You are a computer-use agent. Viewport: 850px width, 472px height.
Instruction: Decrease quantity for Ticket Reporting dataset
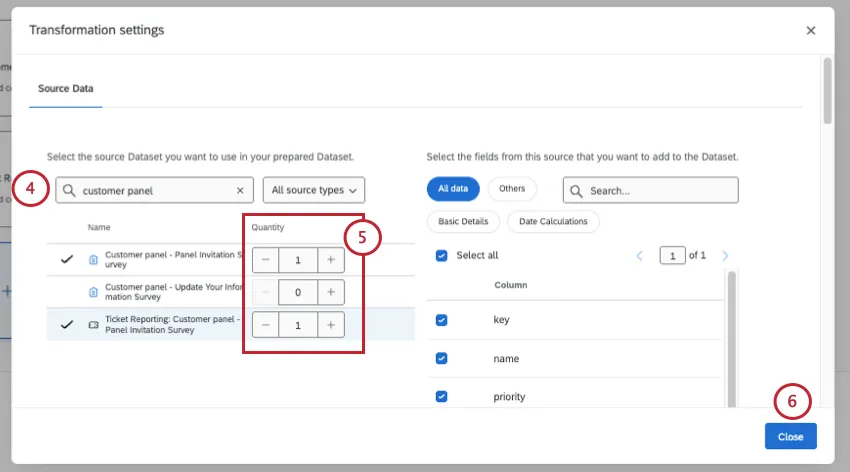[266, 325]
